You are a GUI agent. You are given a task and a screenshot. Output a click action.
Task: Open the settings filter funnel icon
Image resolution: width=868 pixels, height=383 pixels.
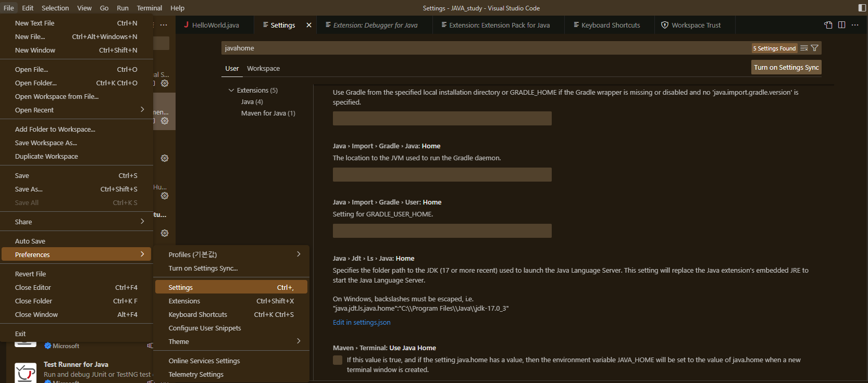[x=815, y=48]
